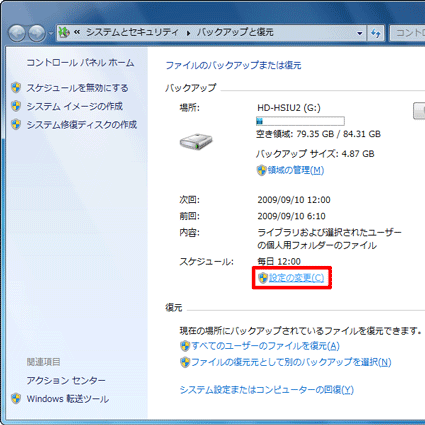425x425 pixels.
Task: Click the バックアップ サイズ: 4.87 GB text
Action: pos(315,154)
